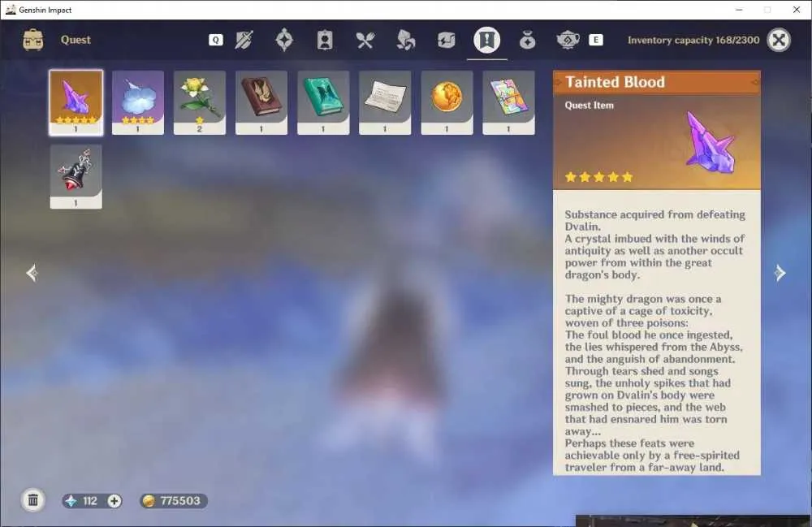Click the five-star rating in detail panel
812x527 pixels.
click(x=599, y=177)
